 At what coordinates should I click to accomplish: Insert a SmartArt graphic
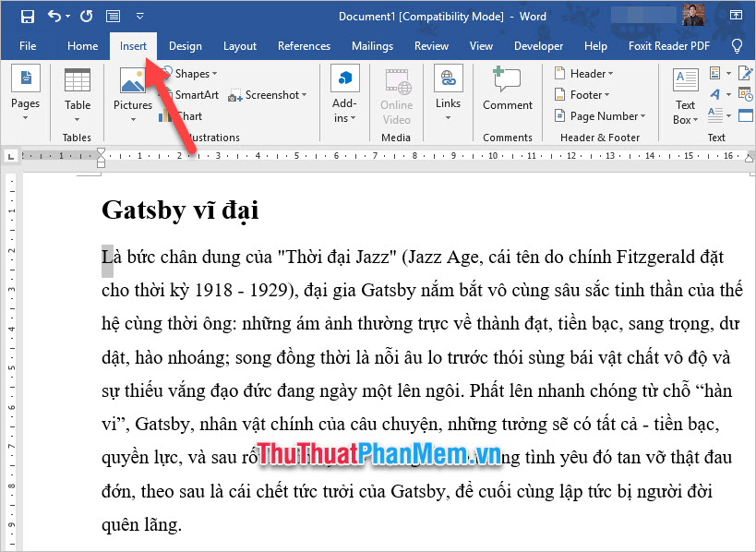click(191, 95)
